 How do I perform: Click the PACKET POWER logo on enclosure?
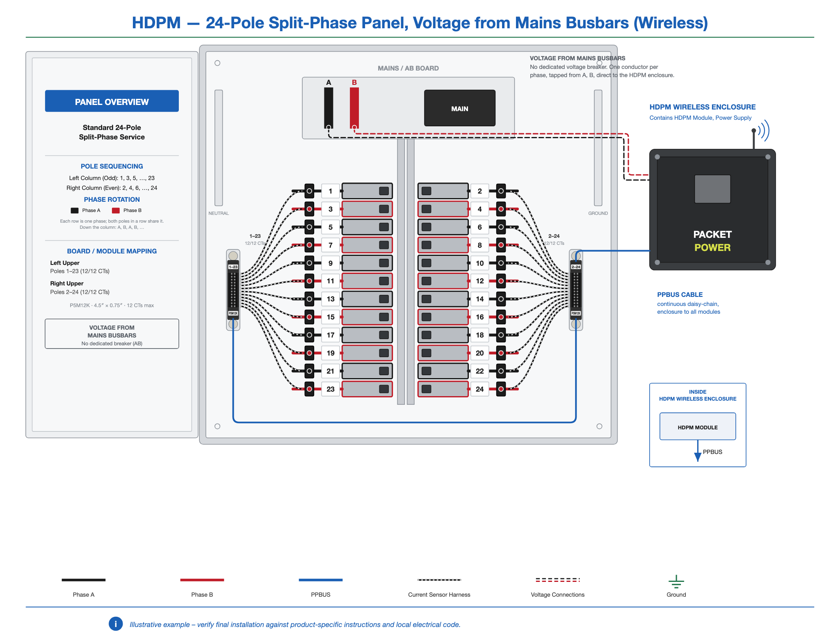tap(712, 241)
